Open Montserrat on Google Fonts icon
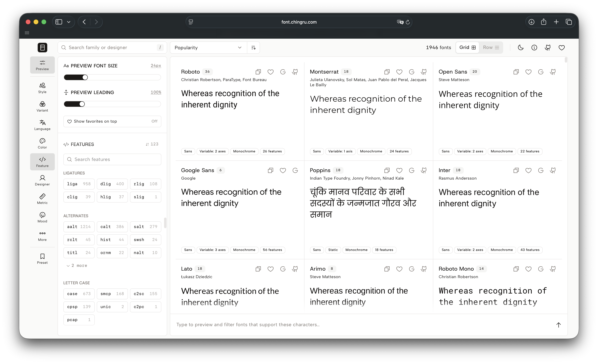 412,72
